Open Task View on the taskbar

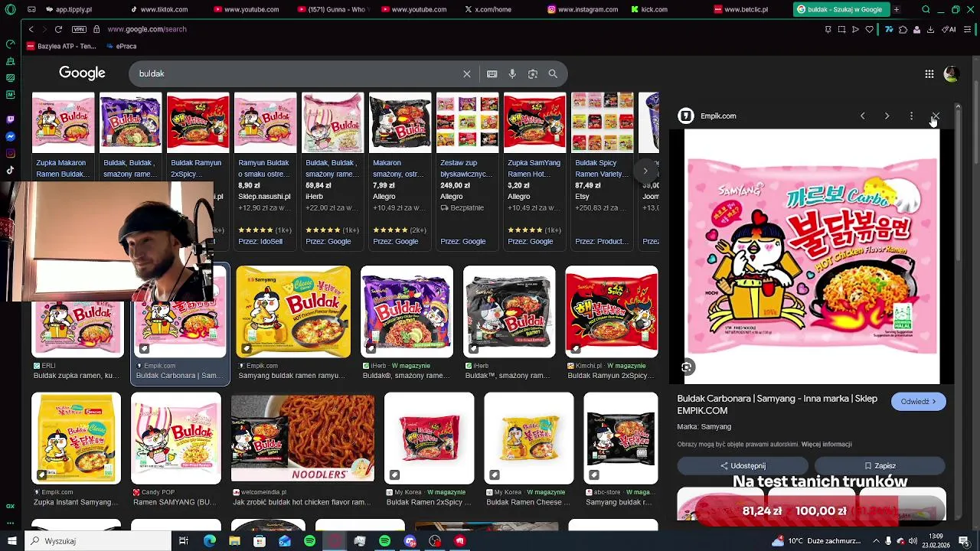click(x=184, y=541)
